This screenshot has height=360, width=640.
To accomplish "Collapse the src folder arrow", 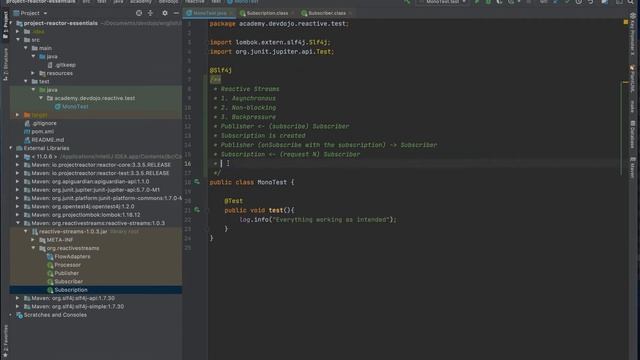I will tap(18, 40).
